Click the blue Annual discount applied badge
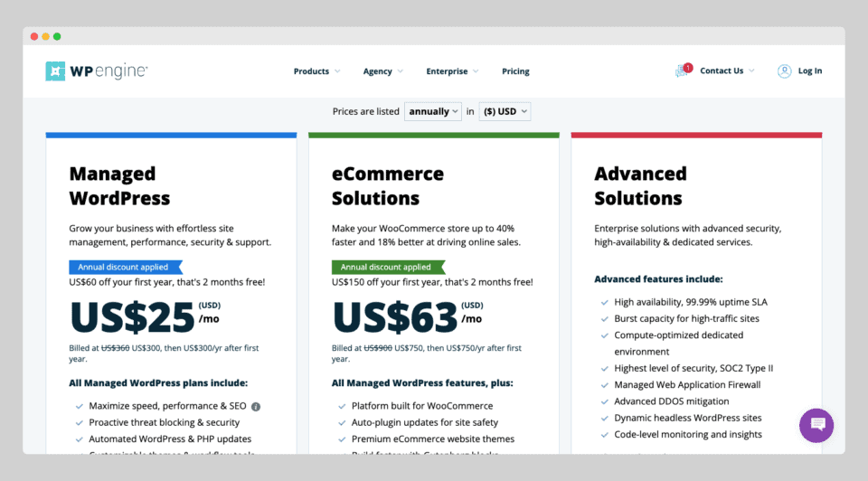The width and height of the screenshot is (868, 481). point(125,268)
